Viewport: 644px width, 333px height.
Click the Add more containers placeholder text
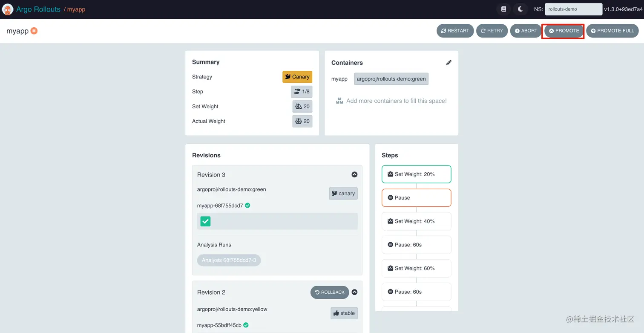click(397, 101)
